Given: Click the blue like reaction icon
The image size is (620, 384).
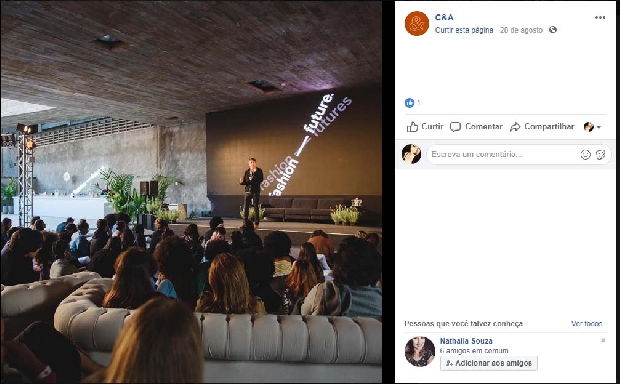Looking at the screenshot, I should point(409,103).
